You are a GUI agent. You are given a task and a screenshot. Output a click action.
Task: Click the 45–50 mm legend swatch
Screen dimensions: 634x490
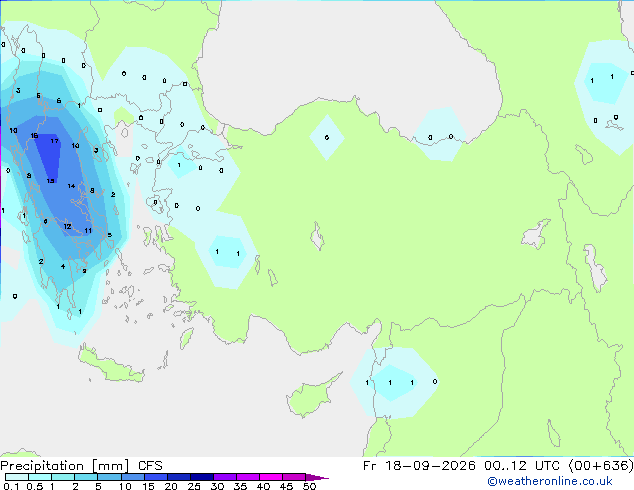pyautogui.click(x=294, y=477)
